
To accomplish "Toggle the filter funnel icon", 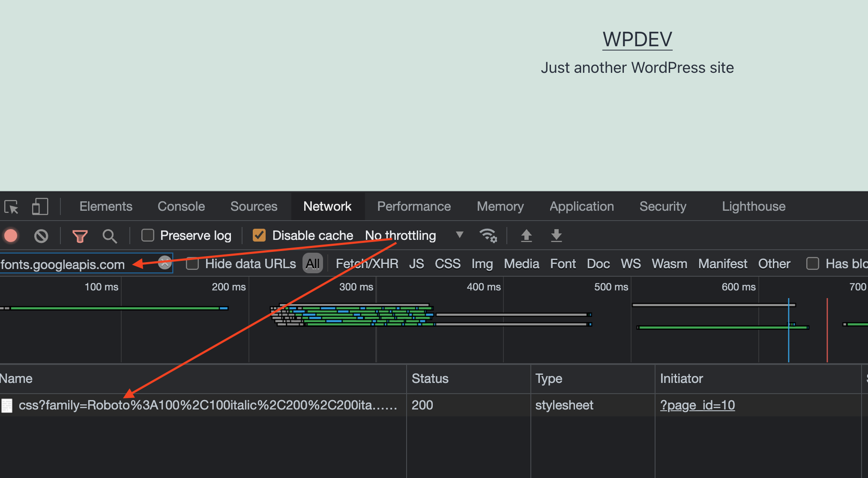I will pyautogui.click(x=80, y=236).
